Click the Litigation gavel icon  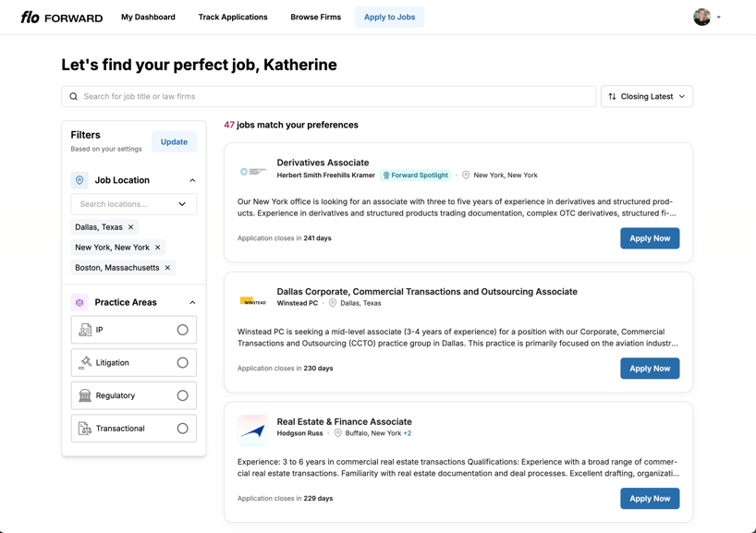[85, 362]
